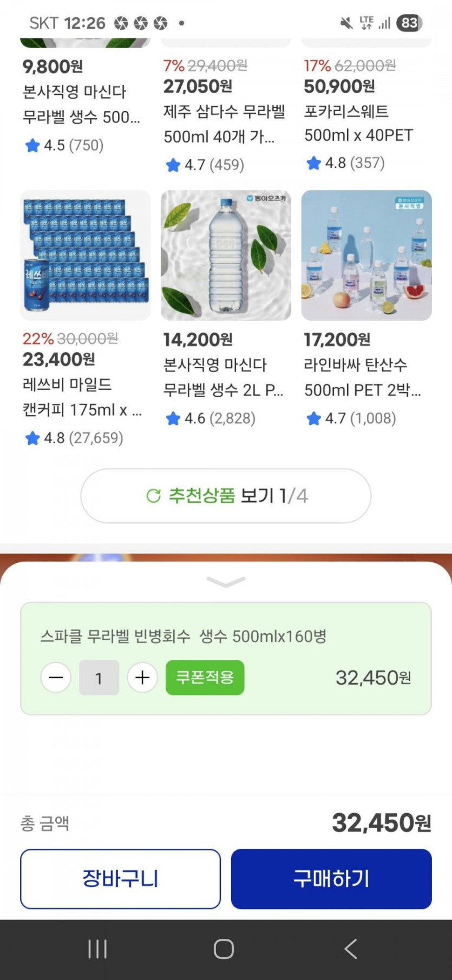Decrease quantity with the minus button
The image size is (452, 980).
[x=56, y=677]
